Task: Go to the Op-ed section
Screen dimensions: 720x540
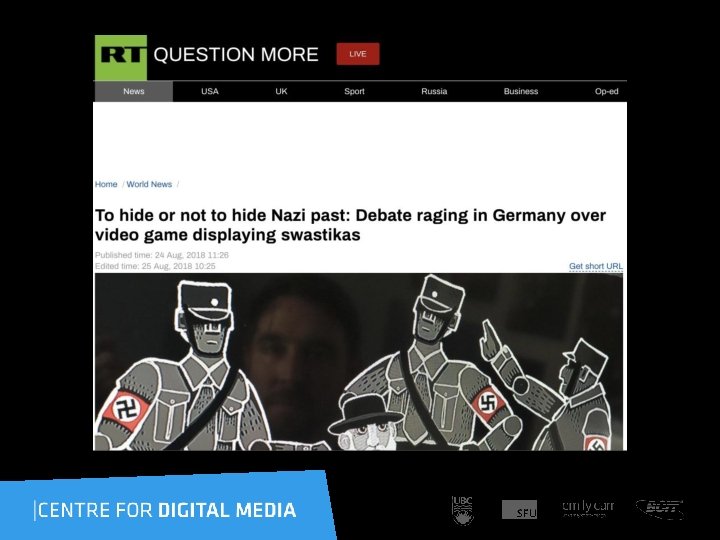Action: pyautogui.click(x=607, y=91)
